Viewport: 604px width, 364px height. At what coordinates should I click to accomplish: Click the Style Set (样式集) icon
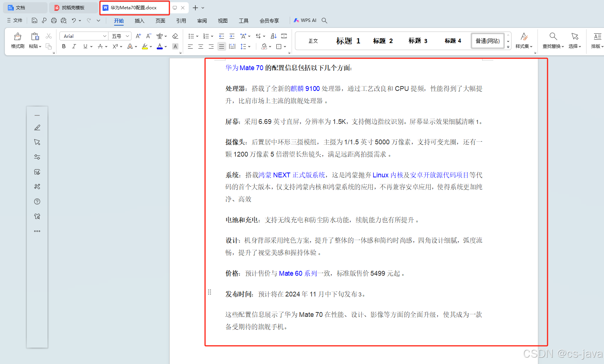pyautogui.click(x=524, y=36)
